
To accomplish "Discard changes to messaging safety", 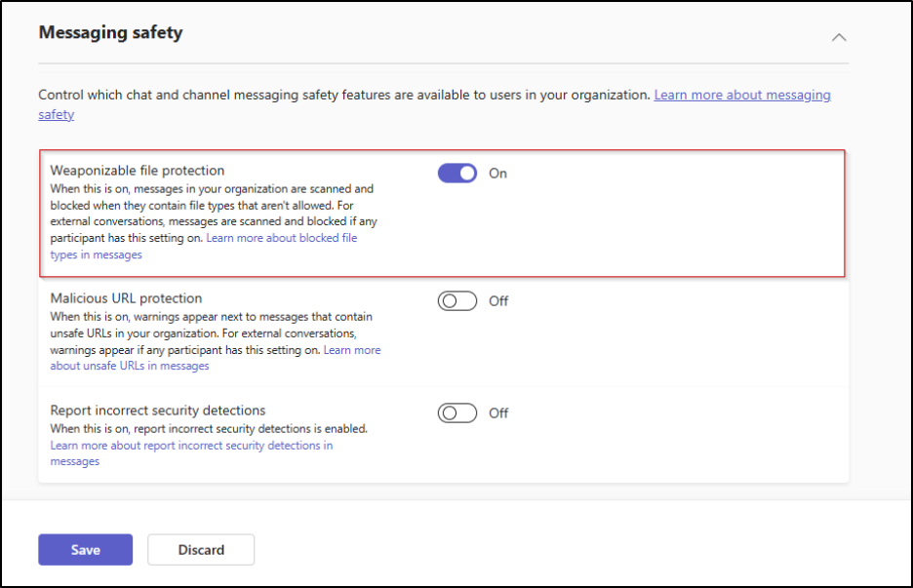I will [201, 549].
